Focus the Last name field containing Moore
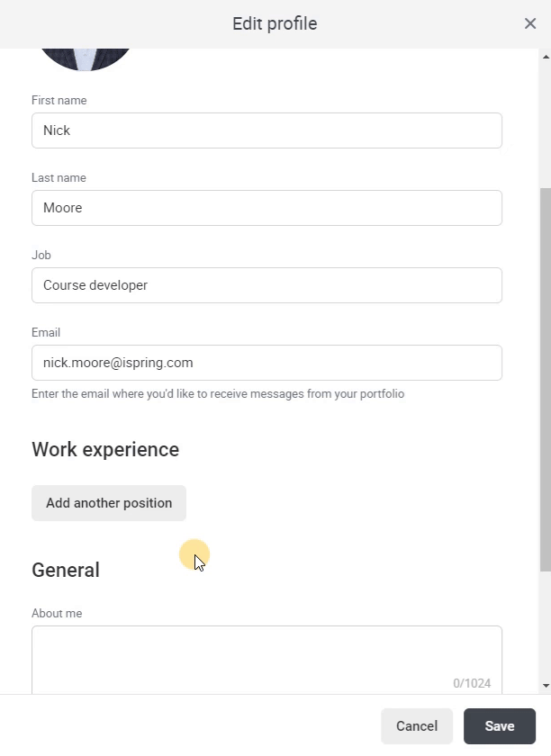 [266, 208]
